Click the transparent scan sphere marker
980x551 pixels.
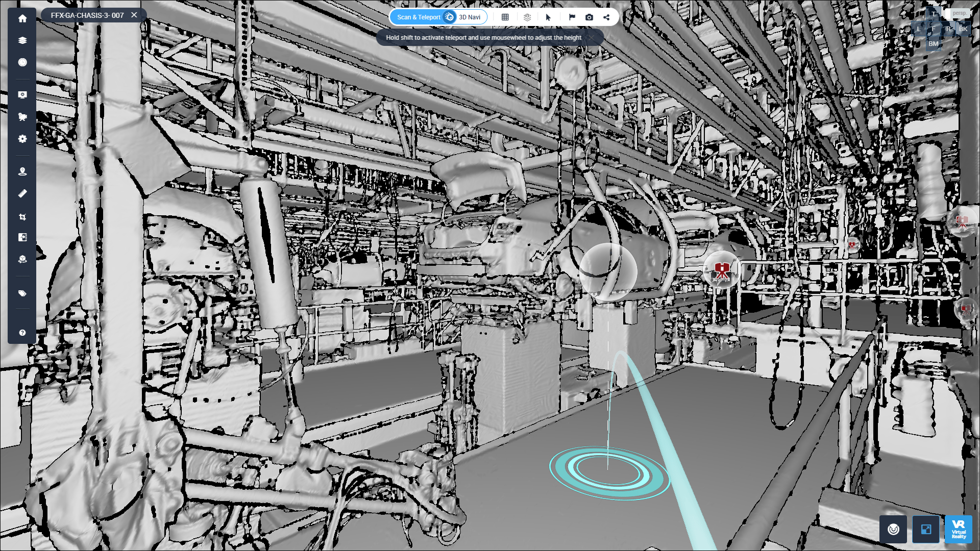tap(608, 271)
